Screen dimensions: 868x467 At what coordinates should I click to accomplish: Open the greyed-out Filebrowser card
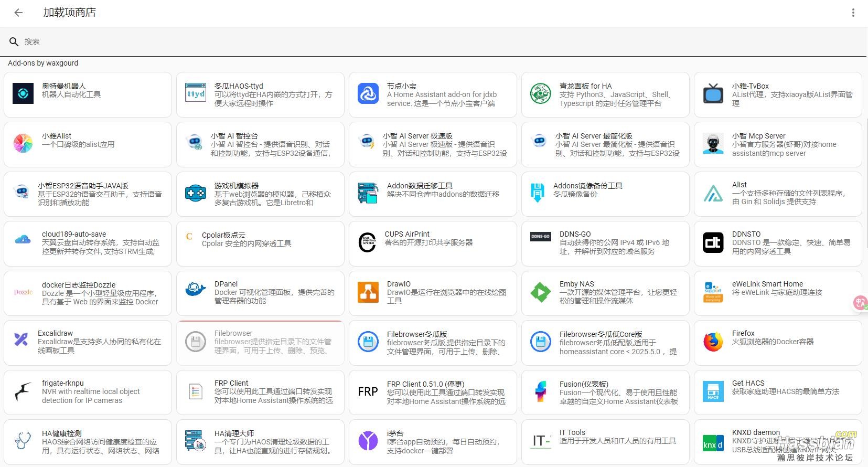pyautogui.click(x=260, y=343)
